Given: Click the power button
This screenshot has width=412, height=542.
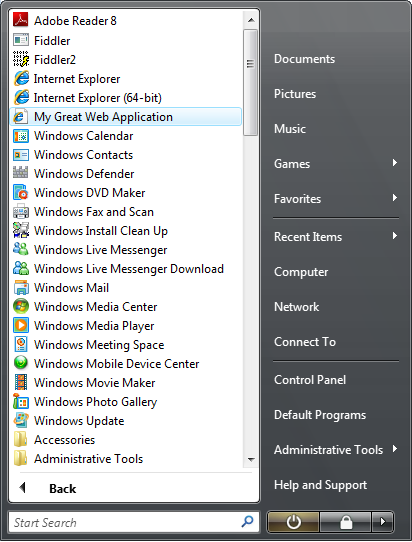Looking at the screenshot, I should pos(293,522).
